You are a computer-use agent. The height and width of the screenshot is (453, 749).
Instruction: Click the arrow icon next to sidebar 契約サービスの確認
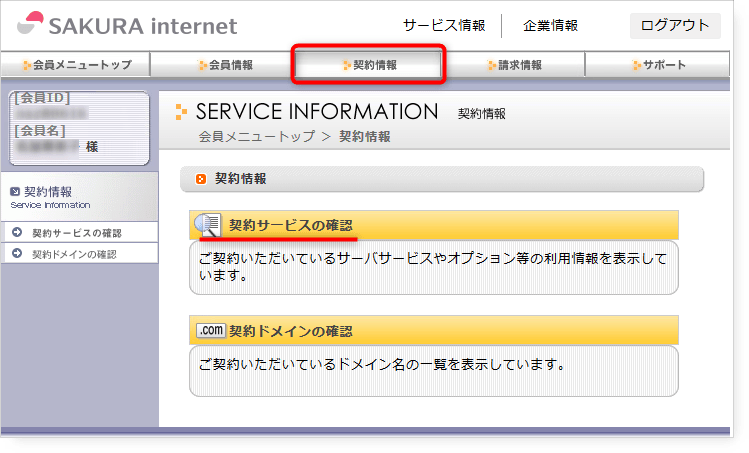click(17, 233)
